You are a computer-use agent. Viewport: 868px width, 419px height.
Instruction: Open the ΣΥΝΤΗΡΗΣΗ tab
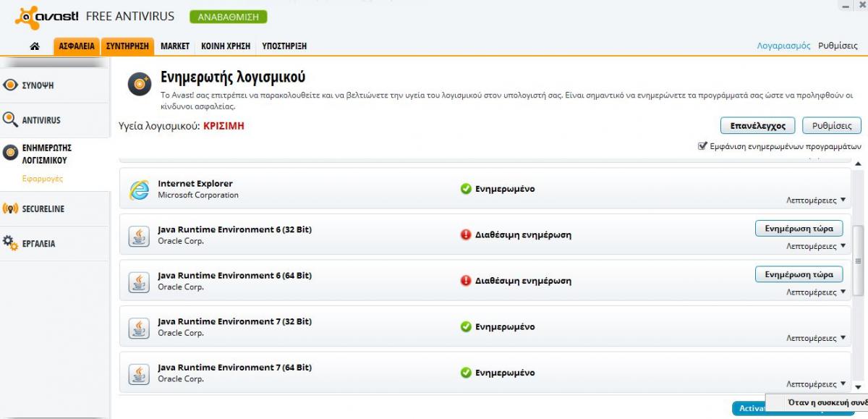(x=127, y=46)
